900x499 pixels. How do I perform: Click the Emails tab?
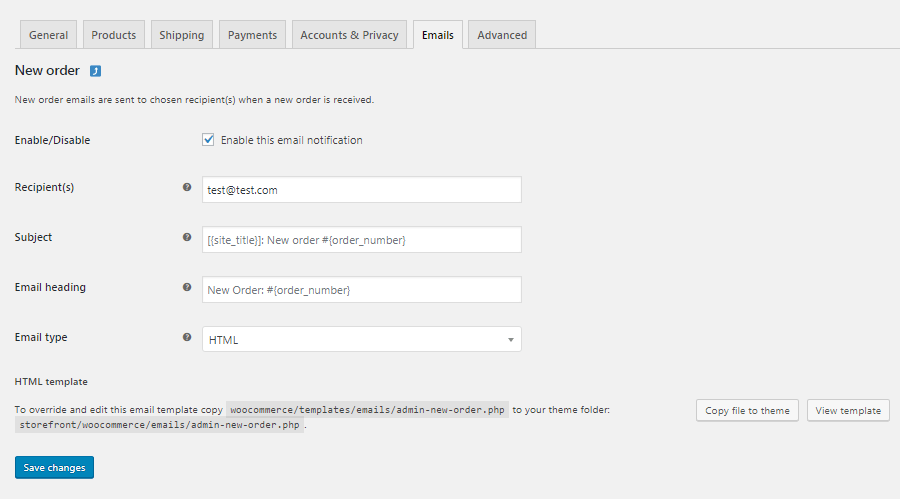point(437,35)
